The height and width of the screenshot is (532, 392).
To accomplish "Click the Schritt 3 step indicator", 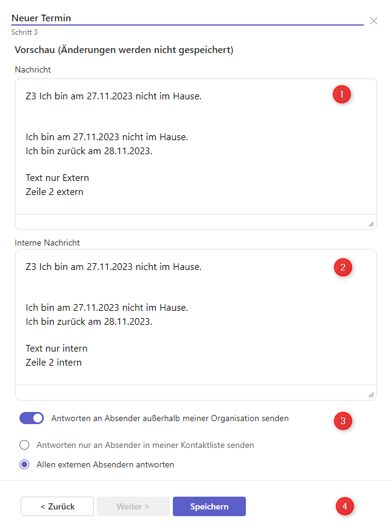I will pos(24,32).
